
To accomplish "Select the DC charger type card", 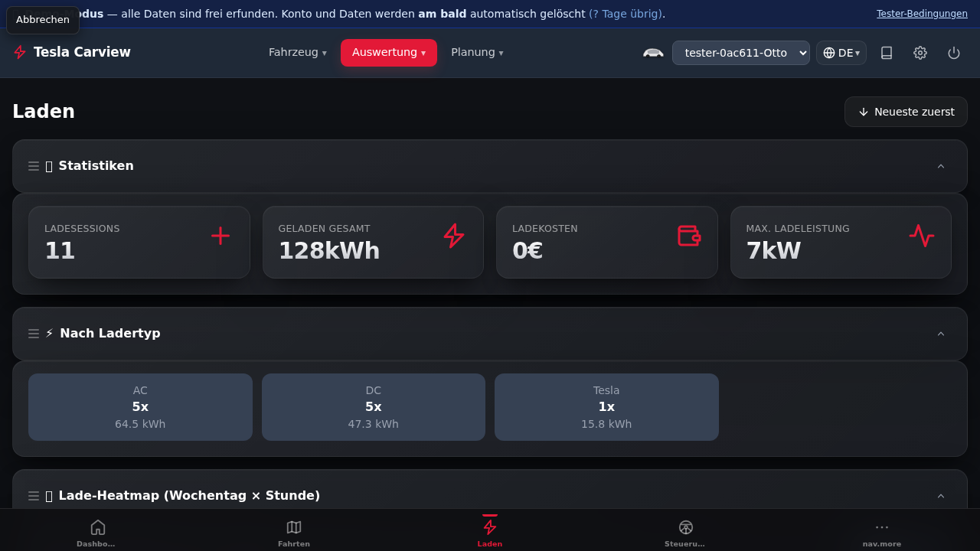I will [x=374, y=407].
